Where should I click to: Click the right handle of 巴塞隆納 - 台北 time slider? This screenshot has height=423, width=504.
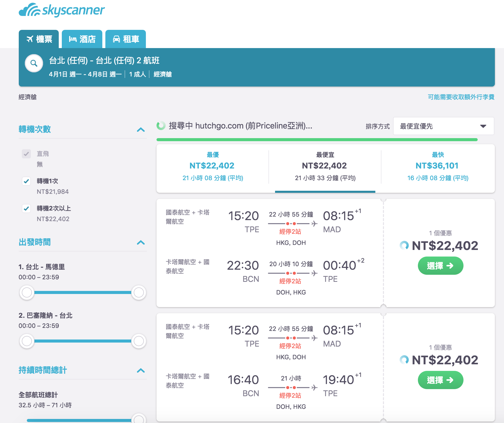(x=139, y=341)
